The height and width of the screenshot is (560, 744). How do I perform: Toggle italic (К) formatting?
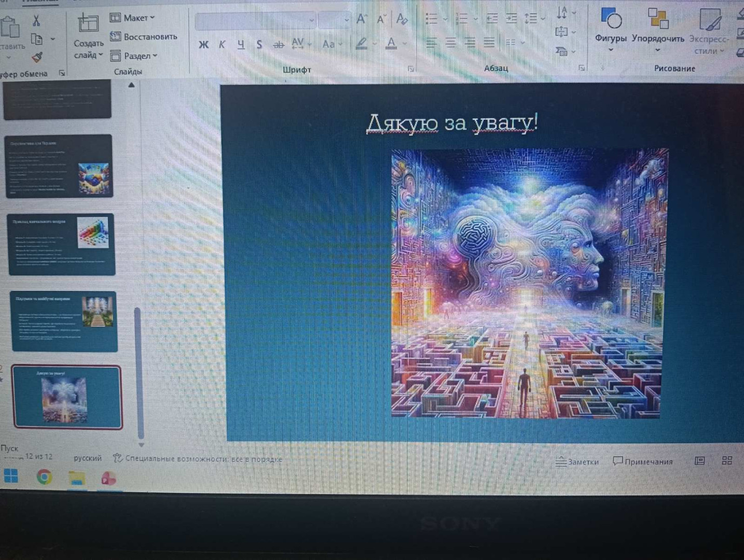coord(222,45)
